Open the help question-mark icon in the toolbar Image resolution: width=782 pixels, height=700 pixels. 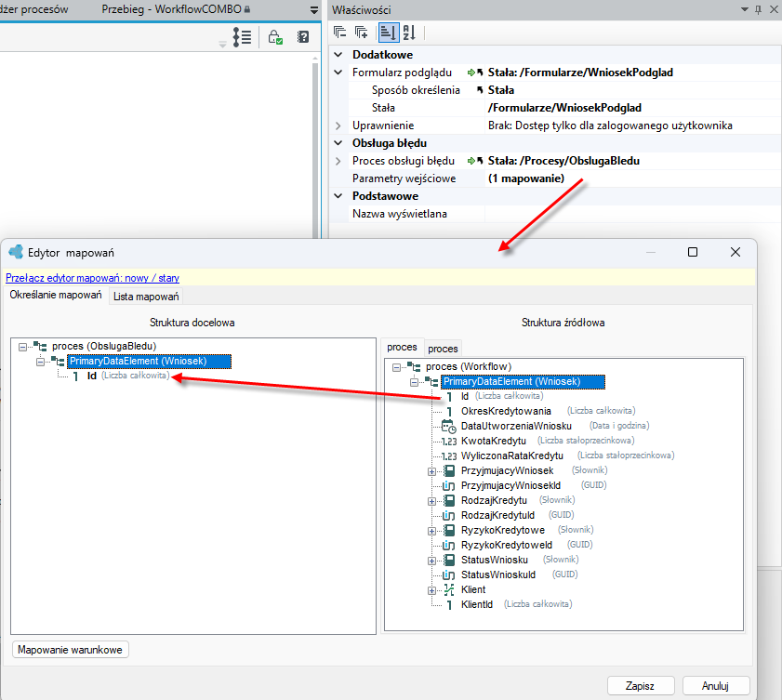point(303,37)
